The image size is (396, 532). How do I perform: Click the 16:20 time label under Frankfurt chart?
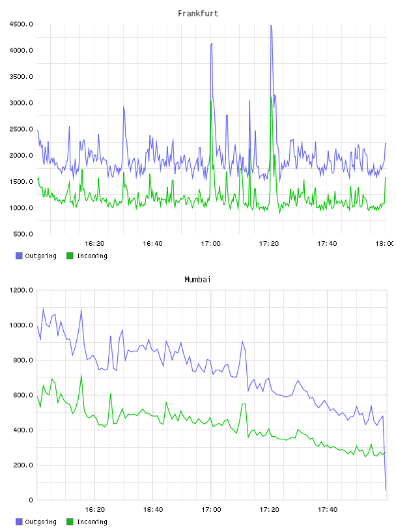coord(94,244)
